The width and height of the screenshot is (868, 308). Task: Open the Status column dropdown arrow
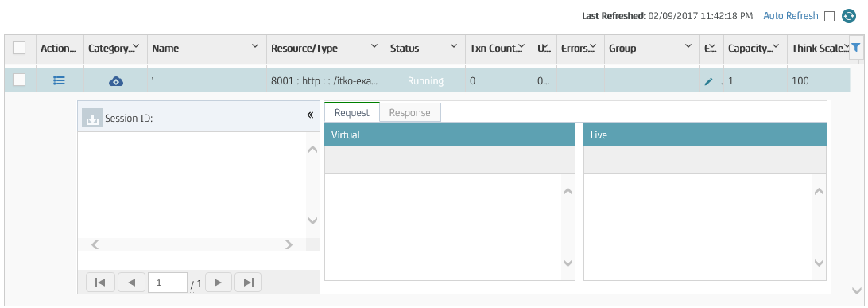click(x=454, y=46)
